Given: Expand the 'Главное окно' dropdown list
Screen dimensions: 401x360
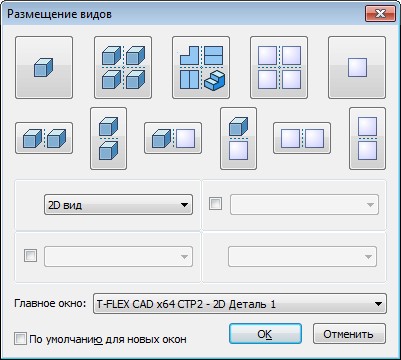Looking at the screenshot, I should 240,304.
